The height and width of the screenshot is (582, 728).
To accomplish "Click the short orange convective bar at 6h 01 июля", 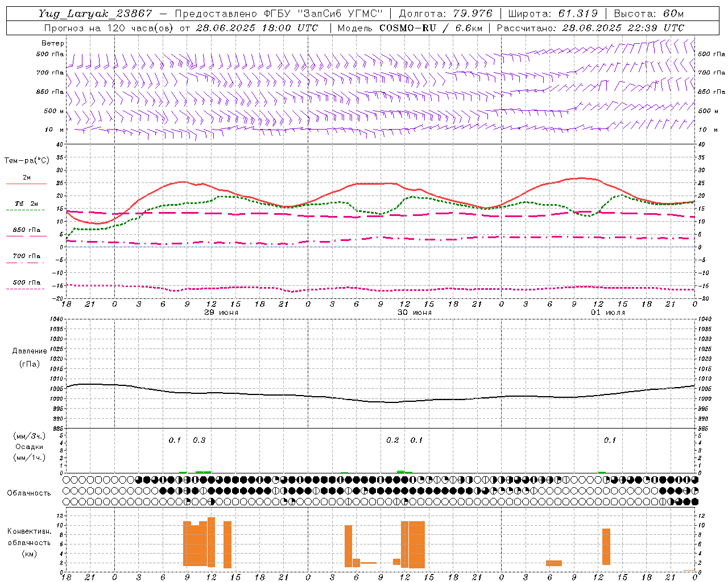I will [554, 563].
